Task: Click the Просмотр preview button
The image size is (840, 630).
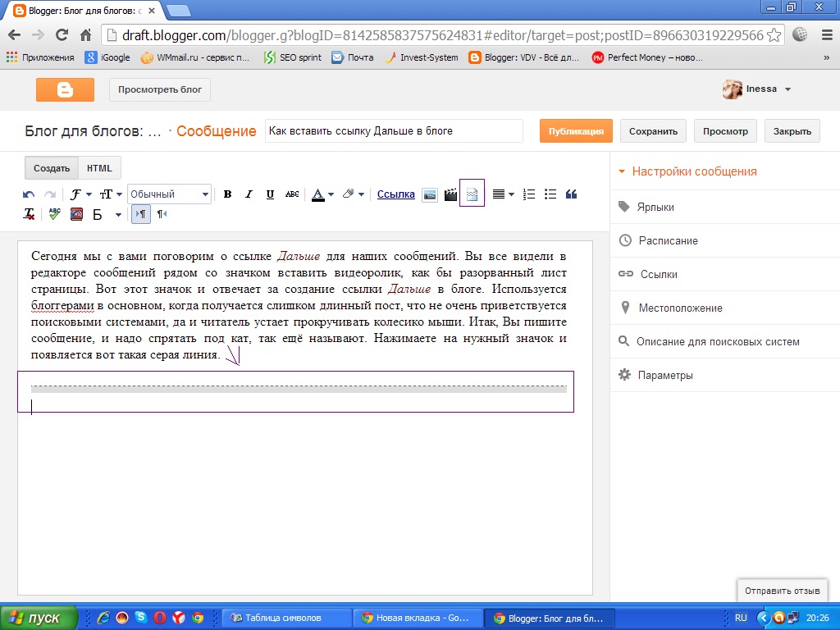Action: click(x=725, y=131)
